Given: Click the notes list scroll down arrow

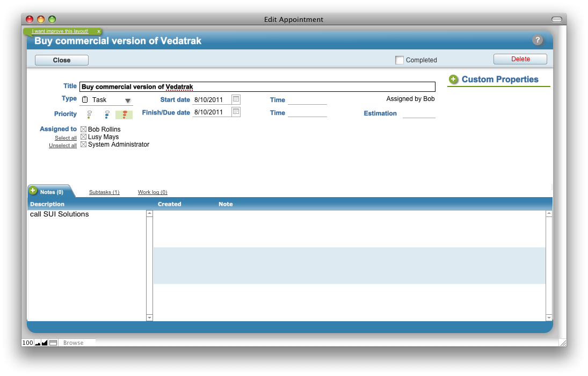Looking at the screenshot, I should pos(549,317).
